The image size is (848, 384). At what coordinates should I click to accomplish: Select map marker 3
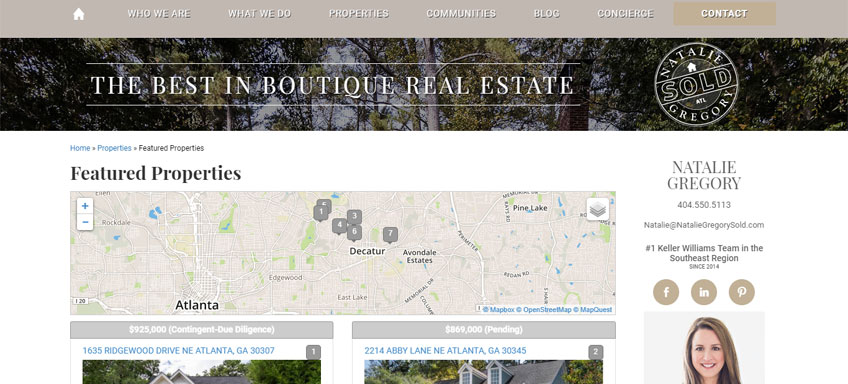(354, 217)
